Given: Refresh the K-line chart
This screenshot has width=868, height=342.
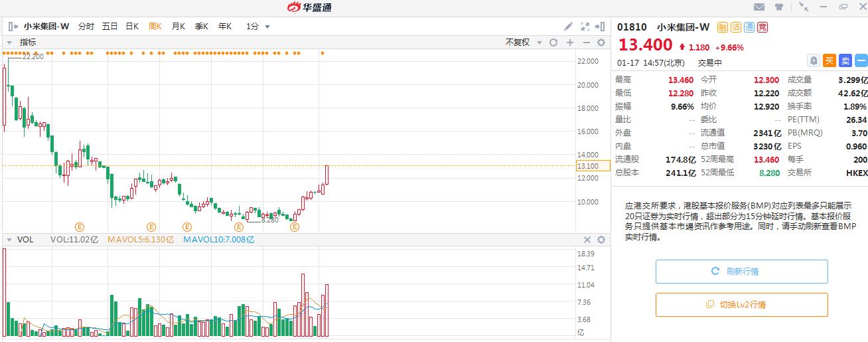Looking at the screenshot, I should (553, 43).
